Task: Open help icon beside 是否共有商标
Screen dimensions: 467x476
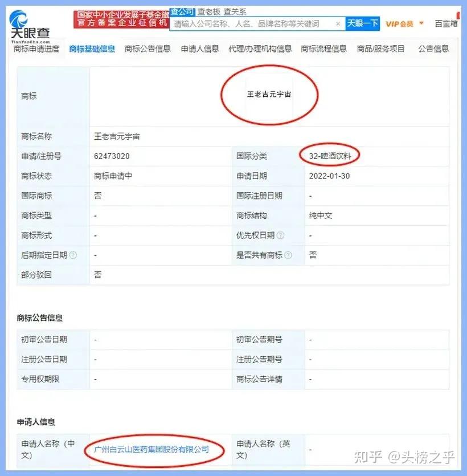Action: pos(288,255)
